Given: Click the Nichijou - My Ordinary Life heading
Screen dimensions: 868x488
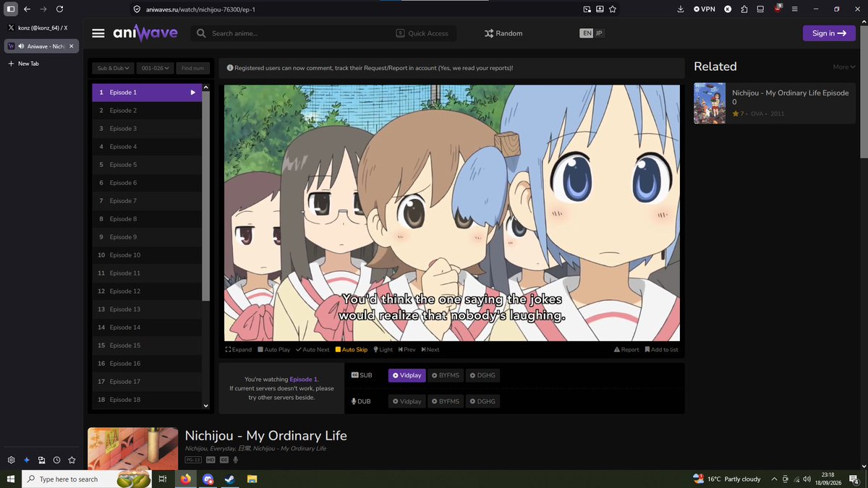Looking at the screenshot, I should tap(266, 436).
